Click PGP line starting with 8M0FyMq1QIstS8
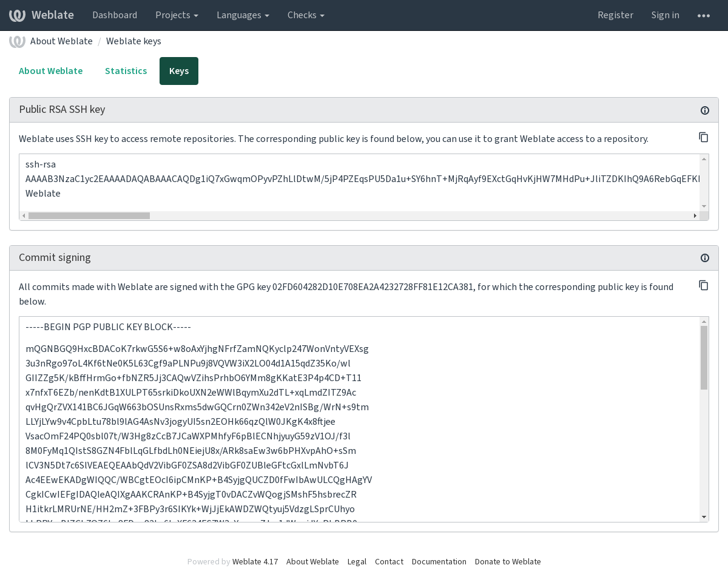The height and width of the screenshot is (585, 728). click(x=190, y=451)
